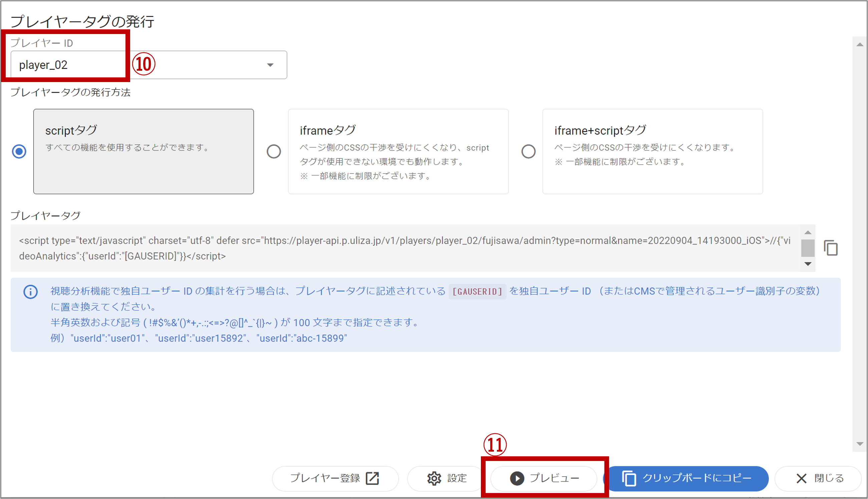Click the 'プレイヤー ID' field label
868x499 pixels.
pyautogui.click(x=41, y=43)
